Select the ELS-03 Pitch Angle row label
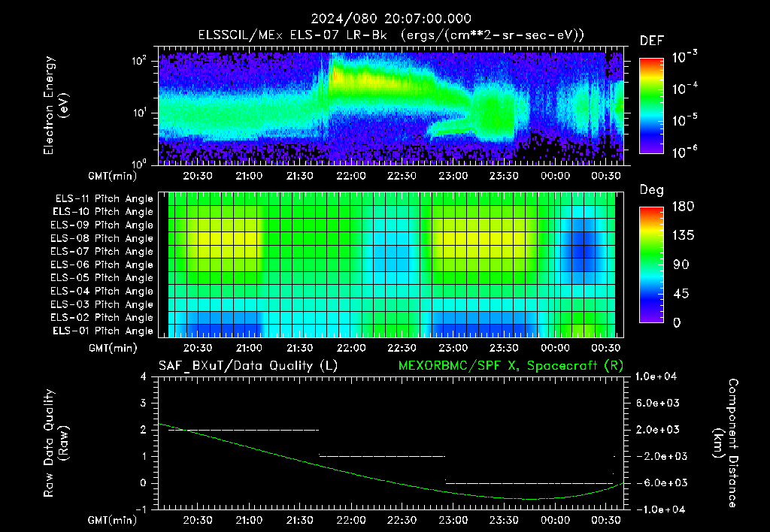Screen dimensions: 770x532 pos(102,304)
